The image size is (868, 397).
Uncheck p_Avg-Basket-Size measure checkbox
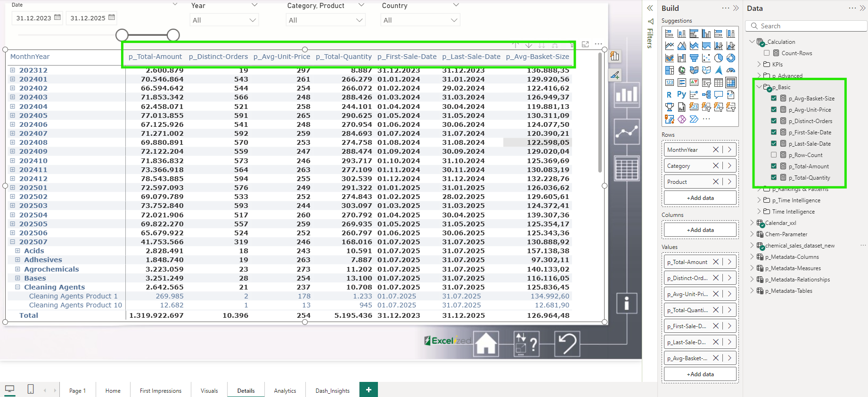pyautogui.click(x=774, y=98)
